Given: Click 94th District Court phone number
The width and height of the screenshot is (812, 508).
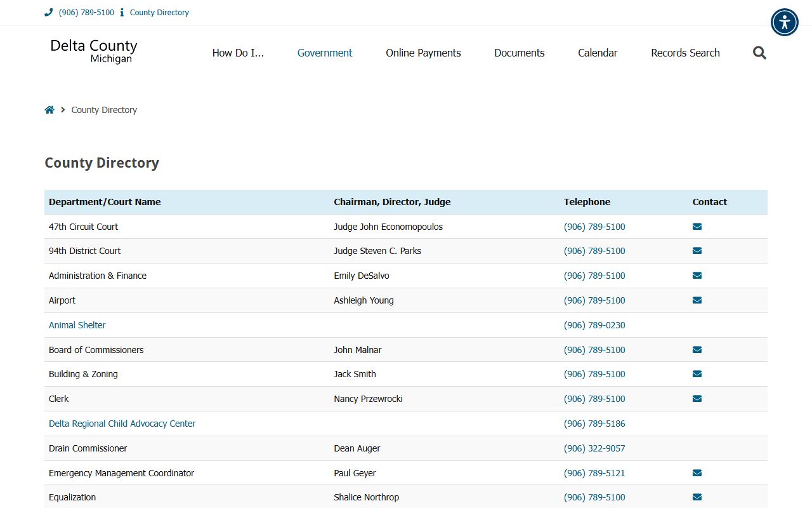Looking at the screenshot, I should coord(594,251).
